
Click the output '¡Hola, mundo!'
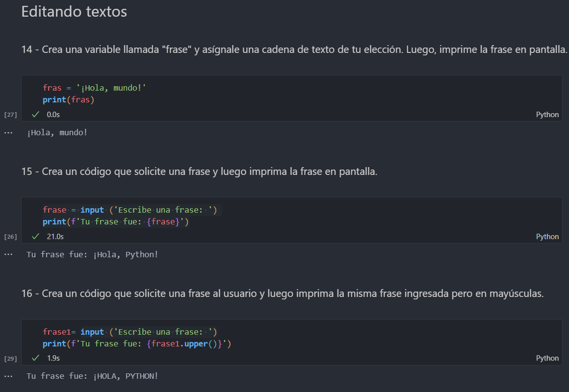tap(57, 133)
